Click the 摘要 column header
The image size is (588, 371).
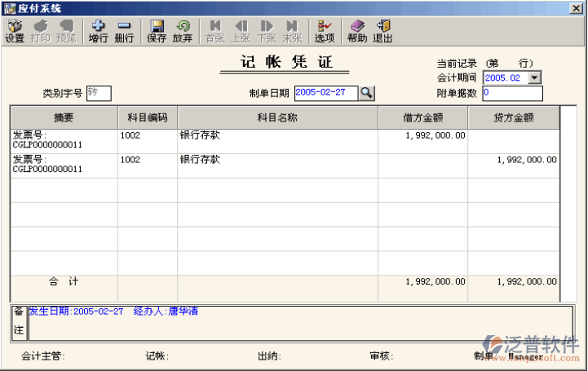(64, 117)
